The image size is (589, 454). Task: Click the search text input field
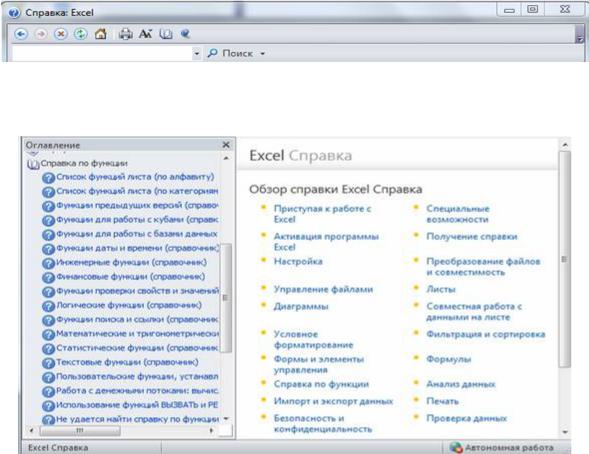pos(102,53)
